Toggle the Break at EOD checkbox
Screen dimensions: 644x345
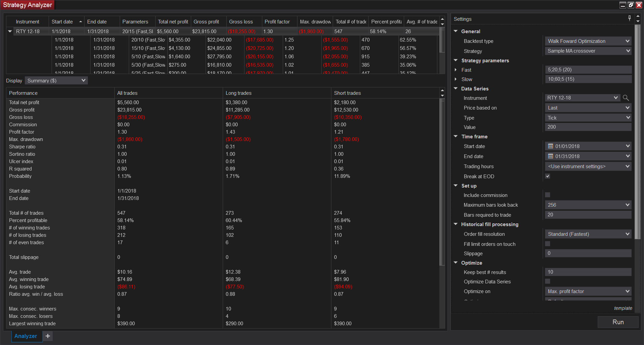pos(547,176)
